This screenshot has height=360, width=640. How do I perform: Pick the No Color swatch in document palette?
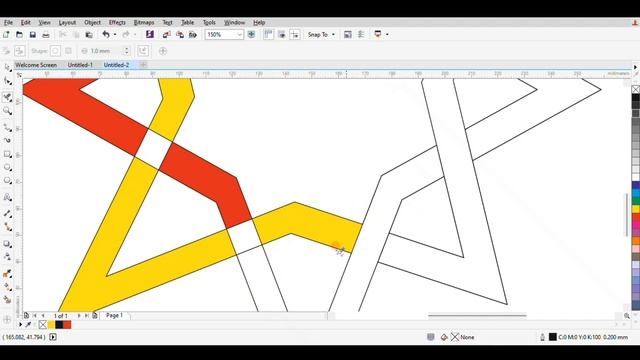(x=43, y=325)
